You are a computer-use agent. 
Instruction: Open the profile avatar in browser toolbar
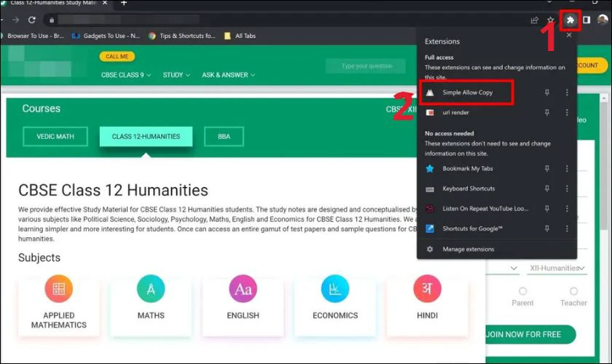pos(603,20)
